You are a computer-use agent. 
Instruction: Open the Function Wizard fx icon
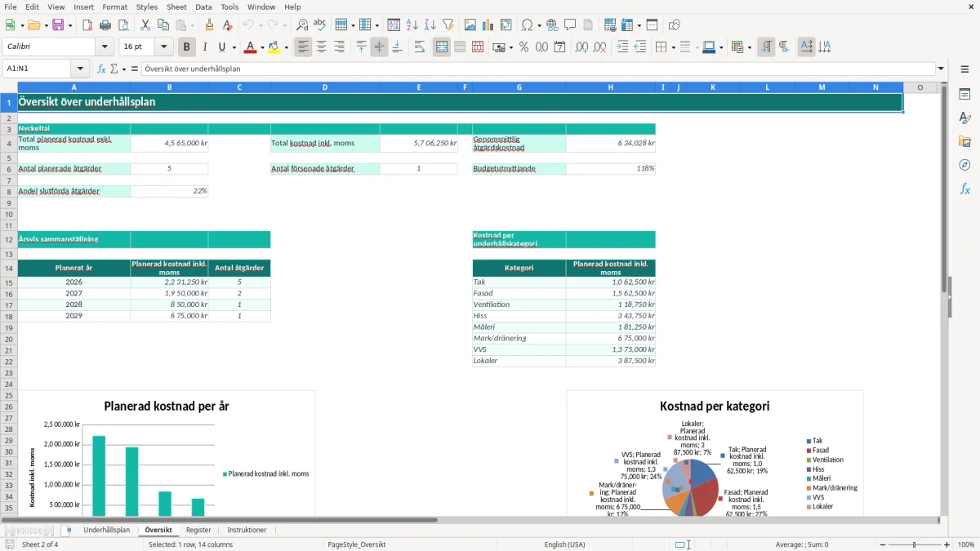pyautogui.click(x=102, y=69)
